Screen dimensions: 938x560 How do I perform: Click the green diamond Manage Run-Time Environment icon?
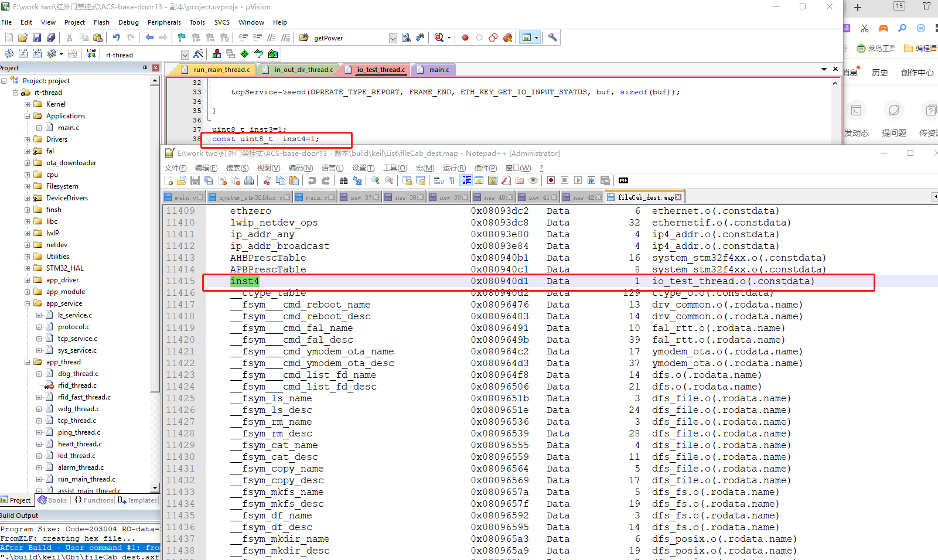coord(244,54)
